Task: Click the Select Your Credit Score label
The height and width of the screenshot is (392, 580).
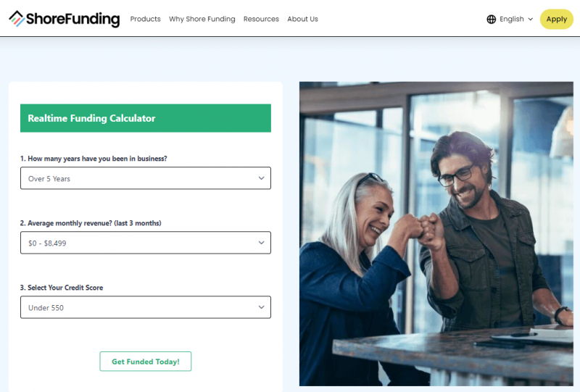Action: 62,288
